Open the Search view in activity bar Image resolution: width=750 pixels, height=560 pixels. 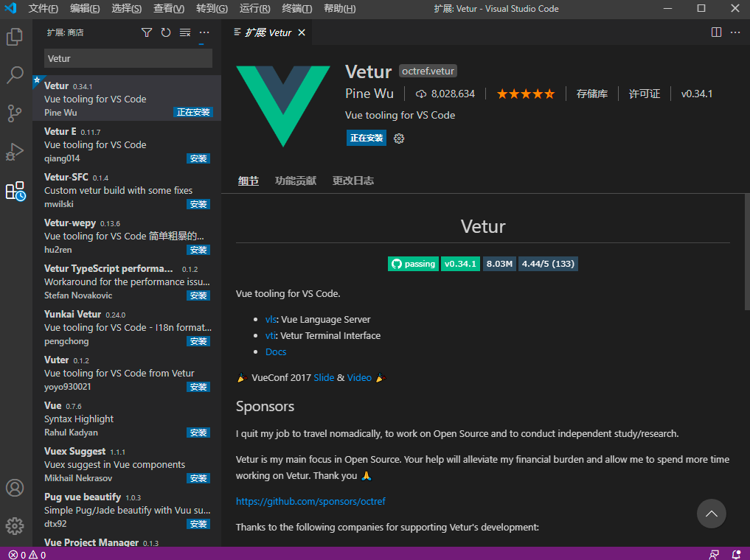pos(15,75)
